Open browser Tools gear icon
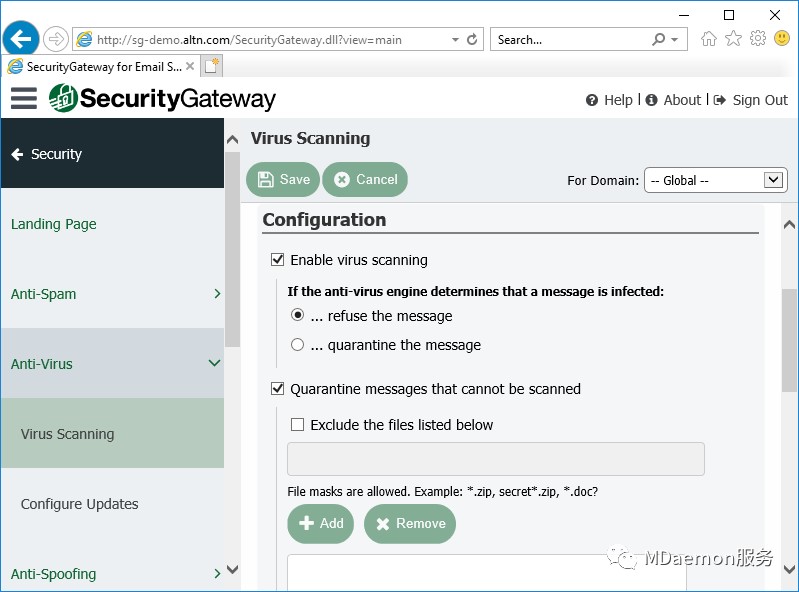 (x=758, y=38)
